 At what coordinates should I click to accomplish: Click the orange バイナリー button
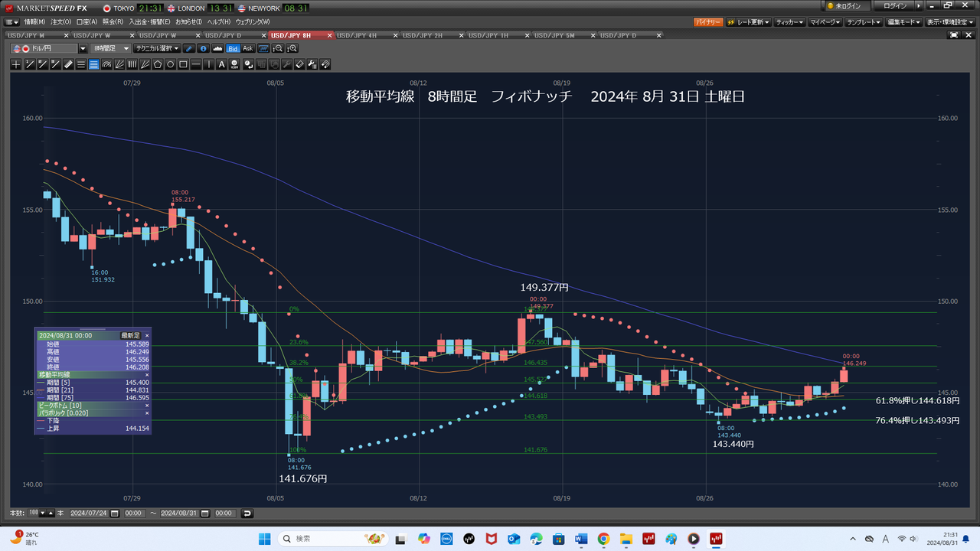(x=707, y=22)
